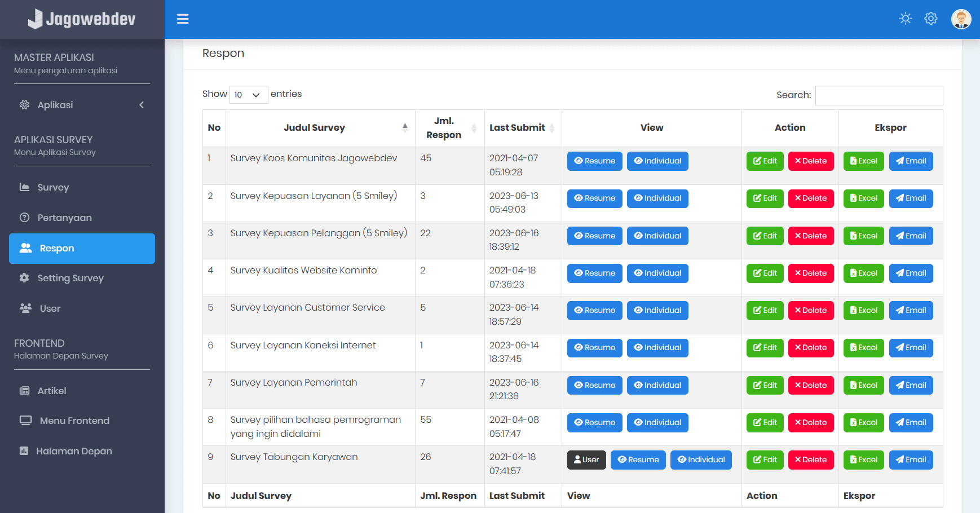The image size is (980, 513).
Task: Toggle the hamburger sidebar menu
Action: point(183,19)
